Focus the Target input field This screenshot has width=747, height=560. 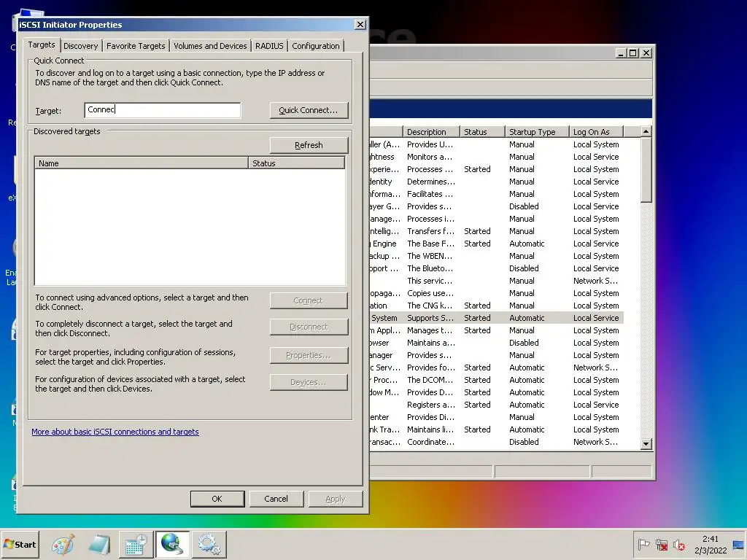[x=163, y=110]
